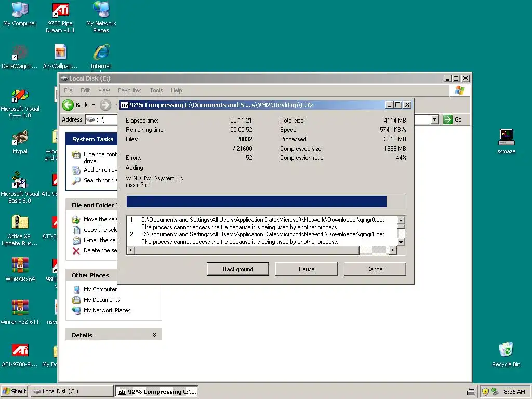Viewport: 532px width, 399px height.
Task: Select the Mypal raccoon browser icon
Action: 20,142
